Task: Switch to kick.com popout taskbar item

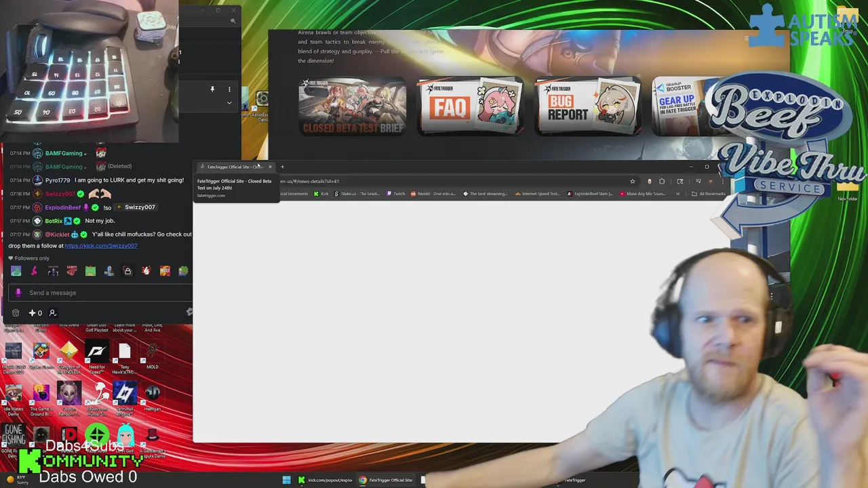Action: pos(325,480)
